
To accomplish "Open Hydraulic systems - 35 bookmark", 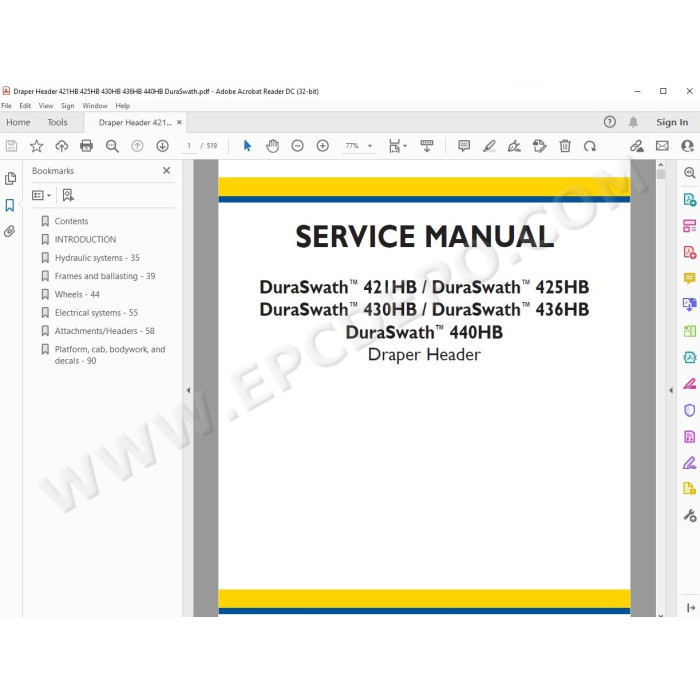I will 97,258.
